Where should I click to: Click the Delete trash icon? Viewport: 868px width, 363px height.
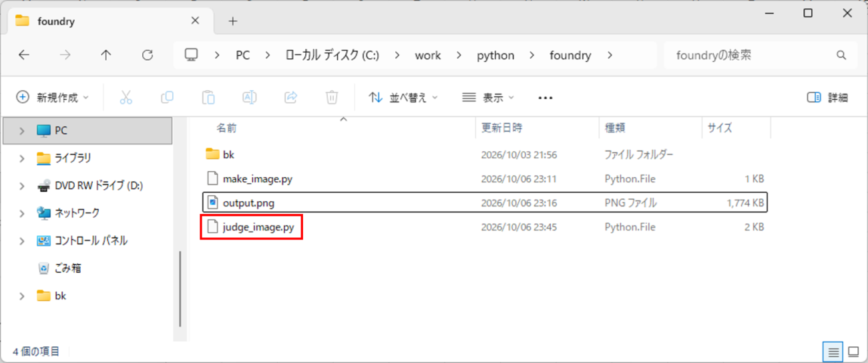(332, 98)
